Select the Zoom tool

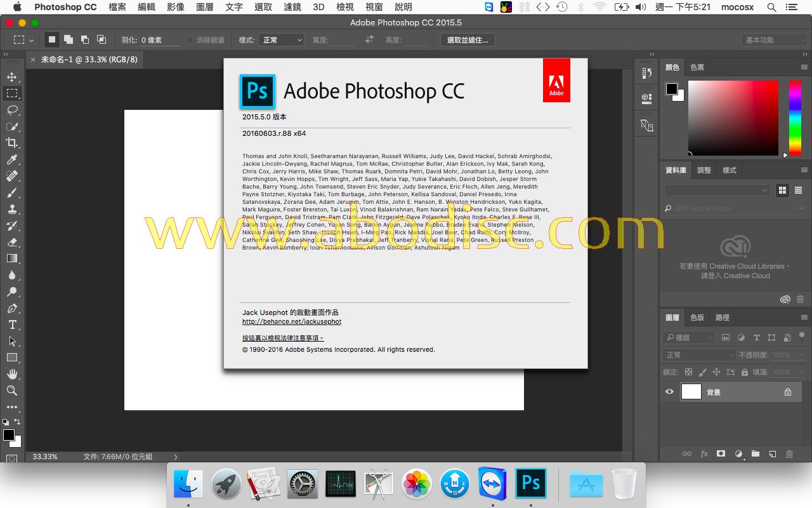pyautogui.click(x=11, y=391)
